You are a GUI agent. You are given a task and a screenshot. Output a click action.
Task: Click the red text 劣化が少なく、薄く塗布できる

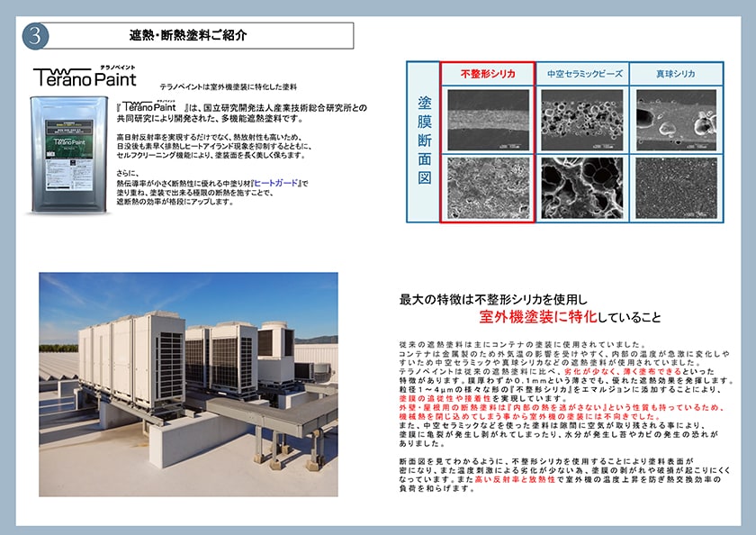623,371
